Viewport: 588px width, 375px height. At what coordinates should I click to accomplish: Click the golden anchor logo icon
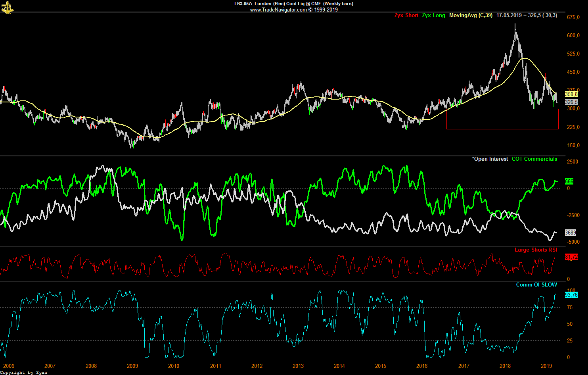(x=7, y=7)
